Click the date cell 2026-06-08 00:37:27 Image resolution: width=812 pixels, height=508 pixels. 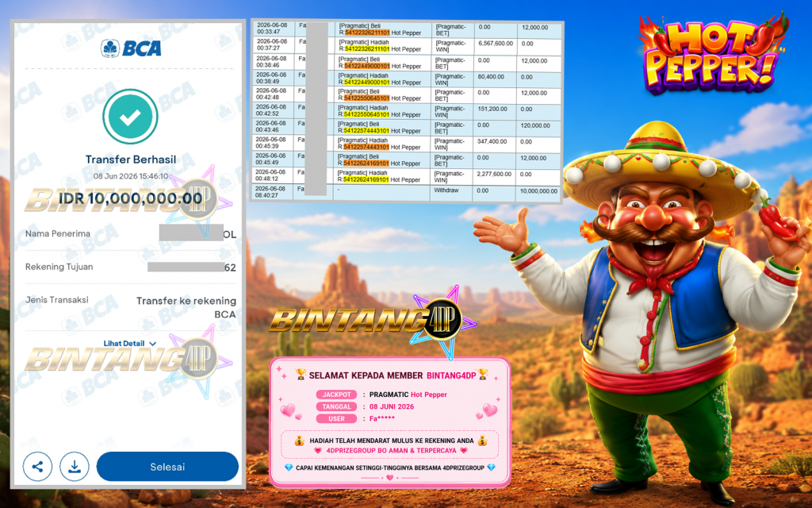click(274, 45)
